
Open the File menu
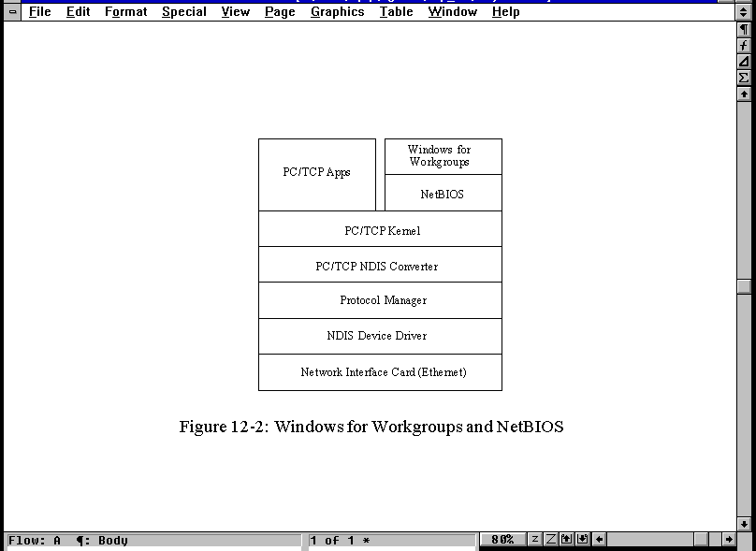tap(39, 12)
